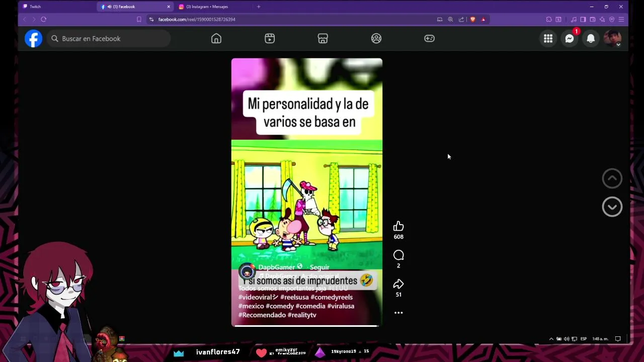Open the Reels/Video section icon
The height and width of the screenshot is (362, 644).
tap(270, 39)
